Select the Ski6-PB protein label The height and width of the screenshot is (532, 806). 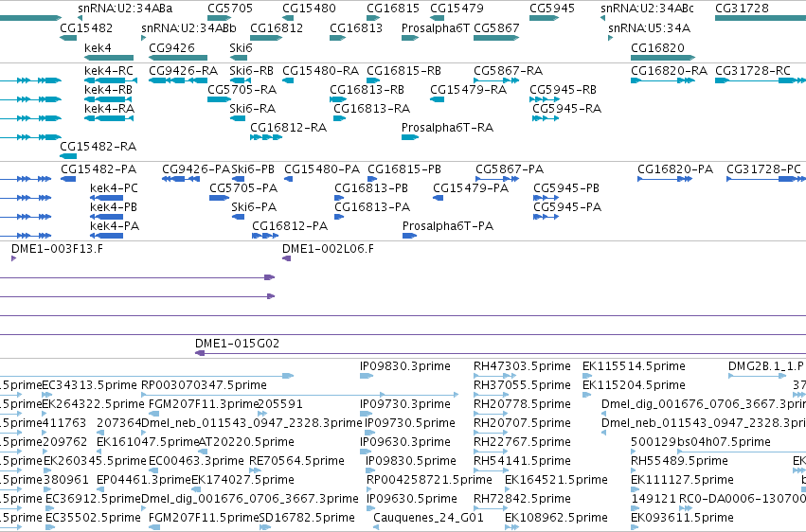(x=252, y=168)
